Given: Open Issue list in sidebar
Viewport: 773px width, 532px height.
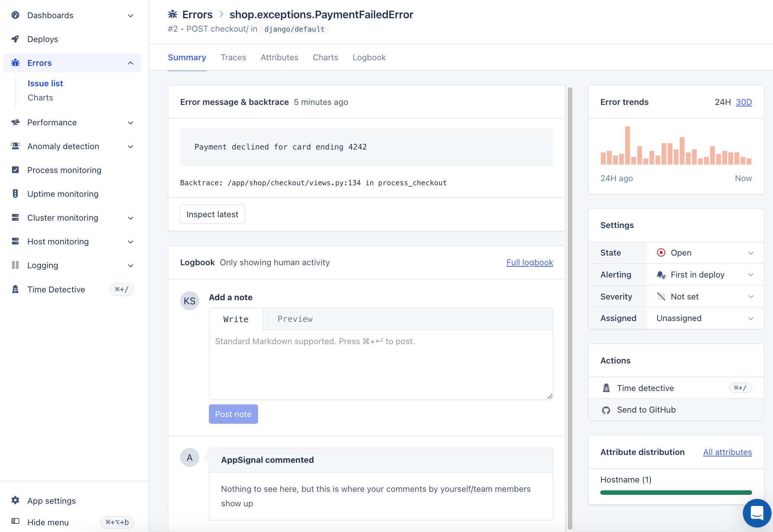Looking at the screenshot, I should (45, 83).
